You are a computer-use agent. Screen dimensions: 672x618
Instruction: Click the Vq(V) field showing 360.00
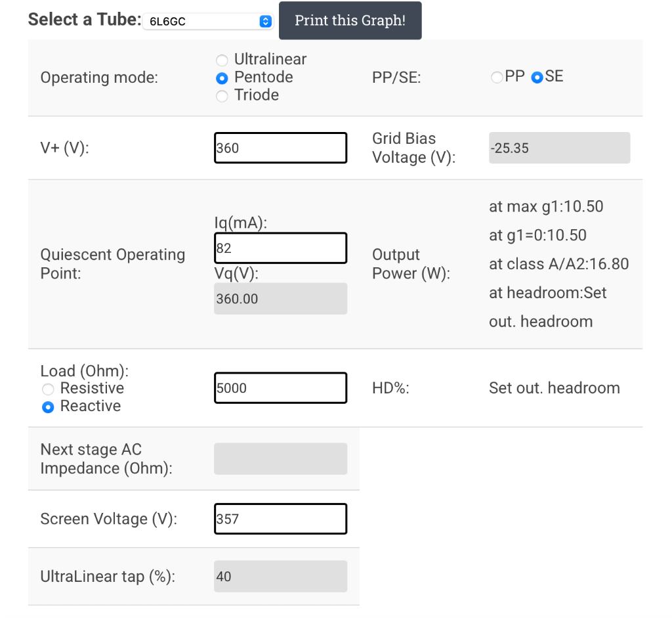(x=280, y=299)
